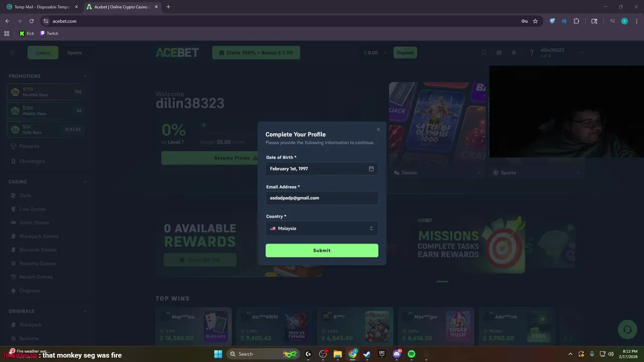Open the blue sound-wave extension

[x=564, y=21]
